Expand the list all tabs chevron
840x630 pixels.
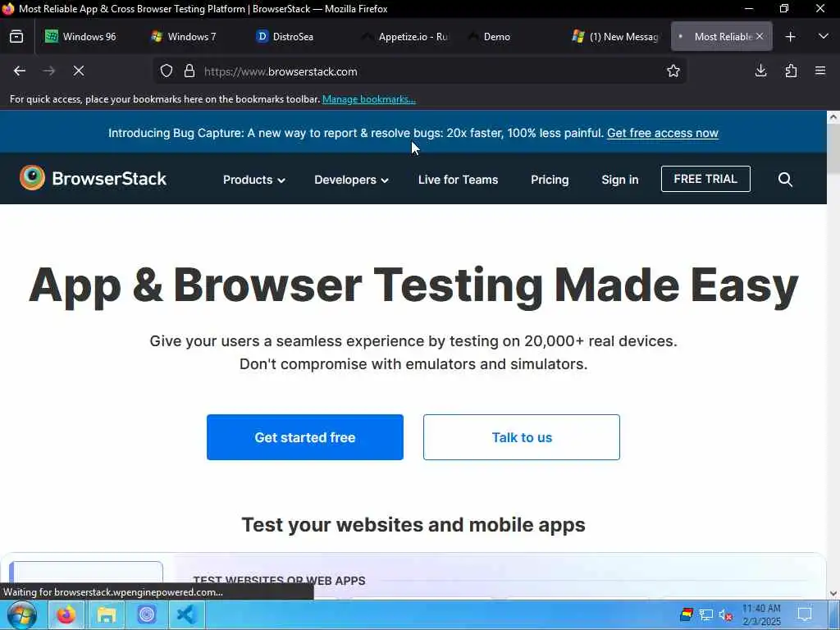click(824, 36)
